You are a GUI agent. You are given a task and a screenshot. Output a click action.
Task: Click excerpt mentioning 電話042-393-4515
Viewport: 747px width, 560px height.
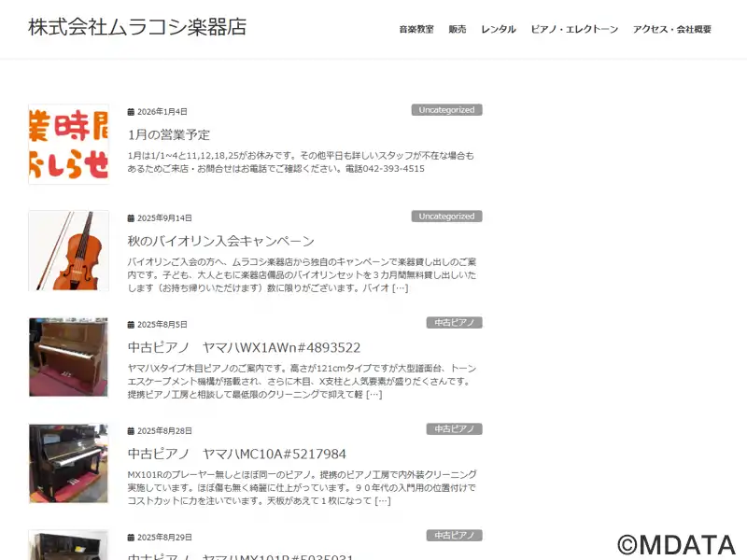coord(301,162)
